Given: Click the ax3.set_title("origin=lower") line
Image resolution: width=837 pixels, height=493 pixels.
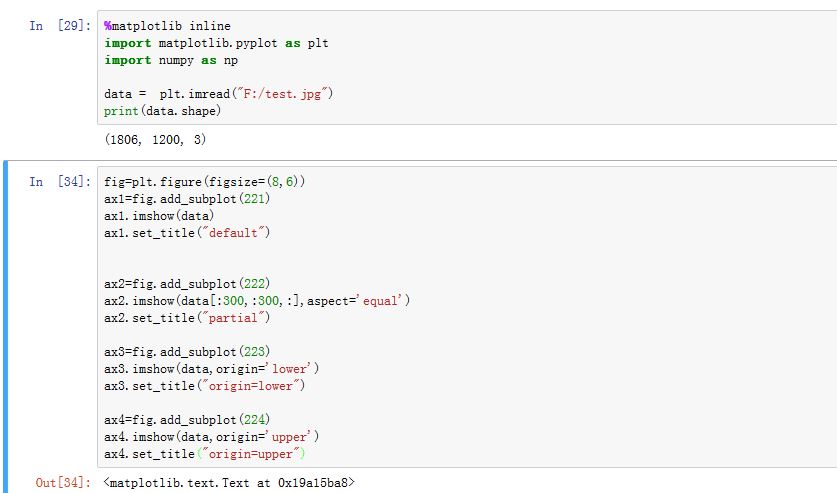Looking at the screenshot, I should (x=204, y=386).
